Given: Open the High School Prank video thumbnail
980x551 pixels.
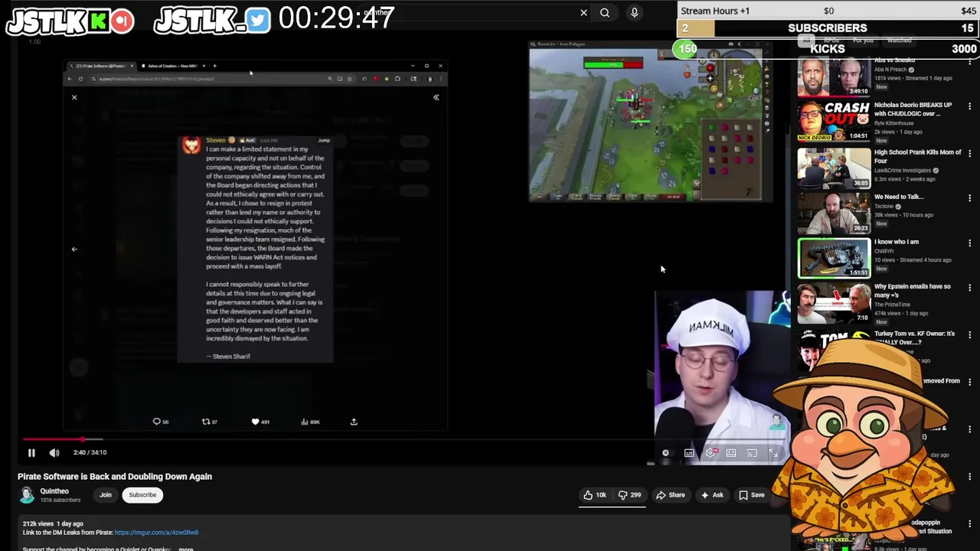Looking at the screenshot, I should [834, 168].
